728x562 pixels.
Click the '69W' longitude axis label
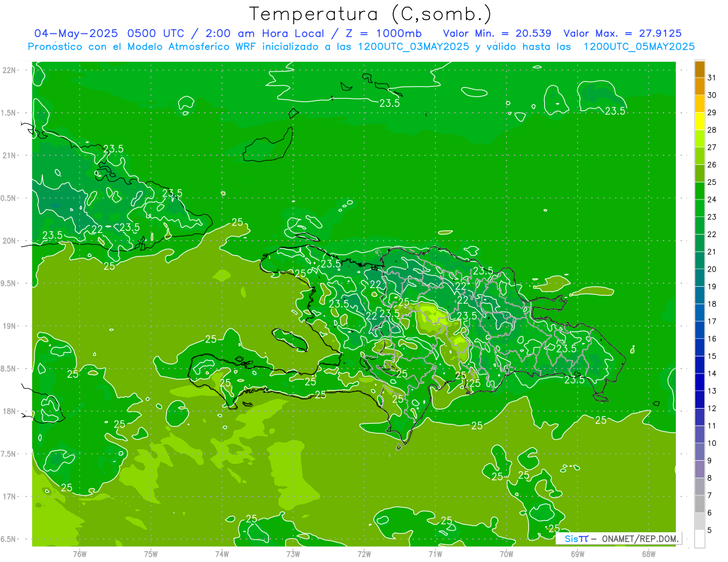pyautogui.click(x=578, y=554)
